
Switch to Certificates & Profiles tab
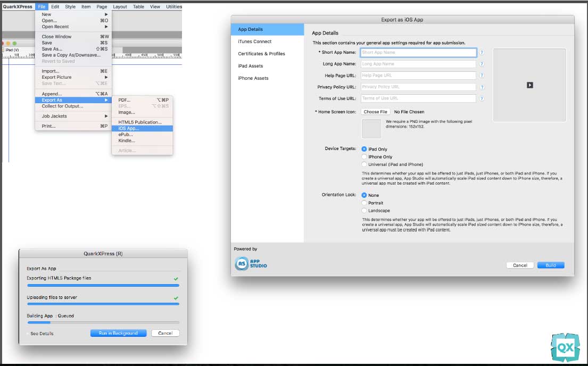(x=267, y=54)
